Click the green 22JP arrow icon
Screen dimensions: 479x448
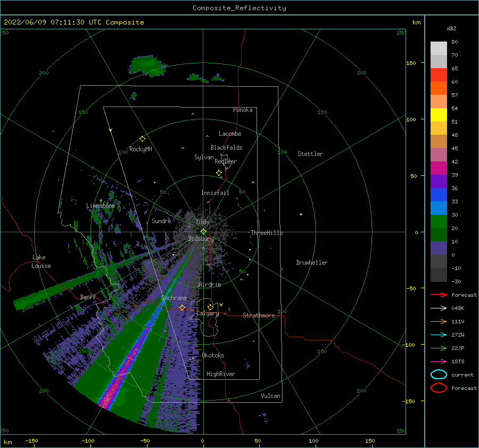pos(439,348)
